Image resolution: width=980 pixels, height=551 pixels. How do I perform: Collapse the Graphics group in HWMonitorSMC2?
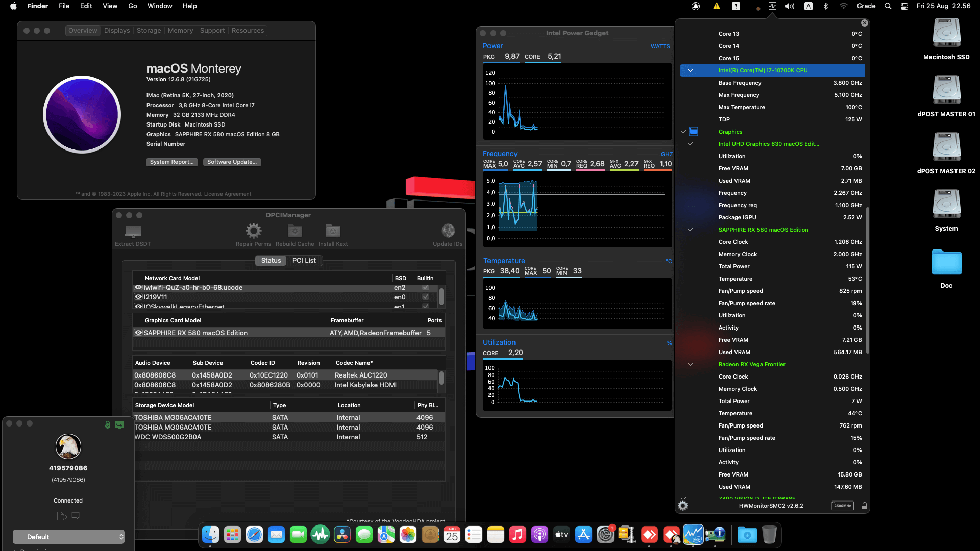683,132
